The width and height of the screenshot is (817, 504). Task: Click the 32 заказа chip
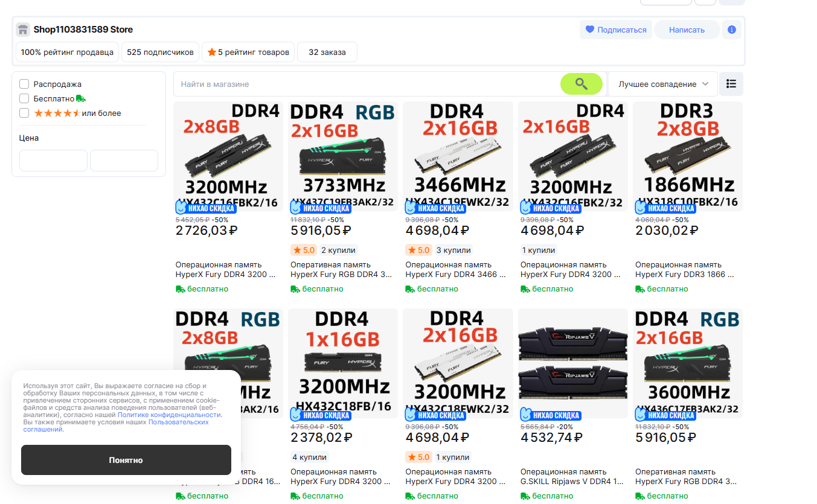click(327, 52)
